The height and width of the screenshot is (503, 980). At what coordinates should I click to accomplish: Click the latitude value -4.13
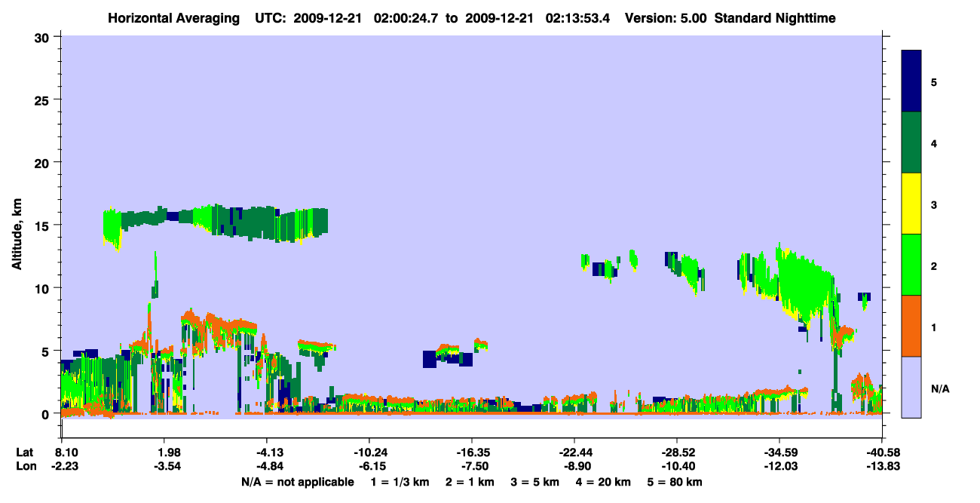click(x=269, y=452)
